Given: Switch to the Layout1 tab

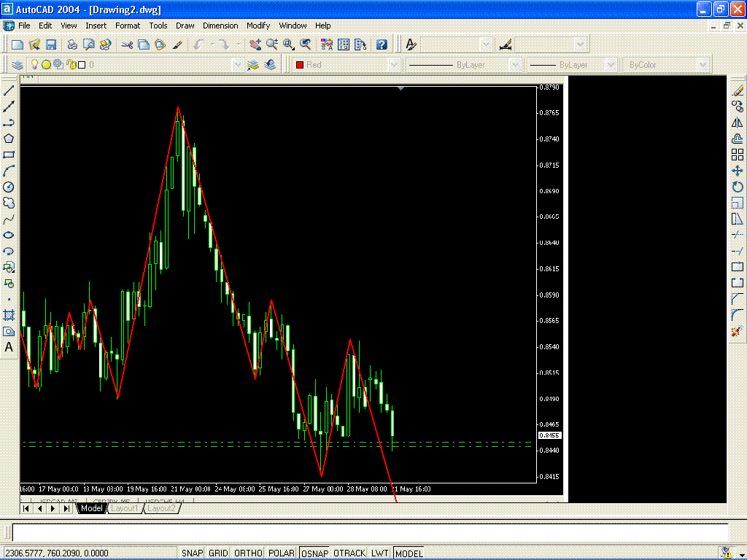Looking at the screenshot, I should (x=124, y=508).
